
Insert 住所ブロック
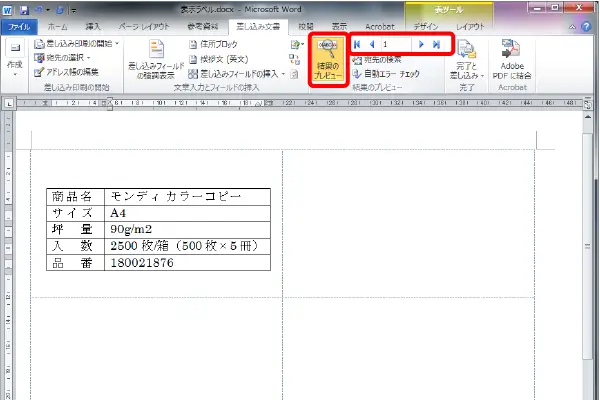[x=214, y=44]
